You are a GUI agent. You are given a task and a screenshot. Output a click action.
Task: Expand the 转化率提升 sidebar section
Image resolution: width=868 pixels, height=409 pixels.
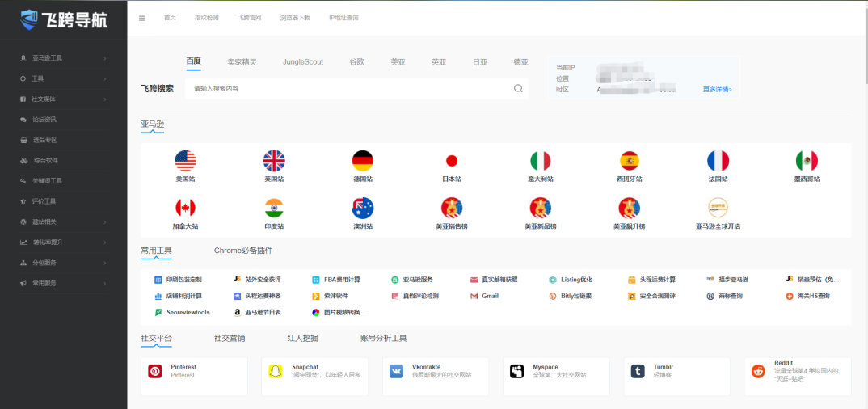coord(64,242)
